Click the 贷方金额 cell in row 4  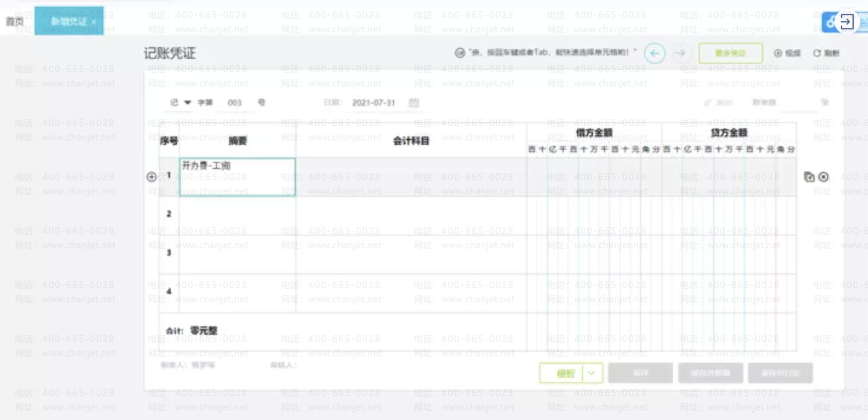pos(729,293)
